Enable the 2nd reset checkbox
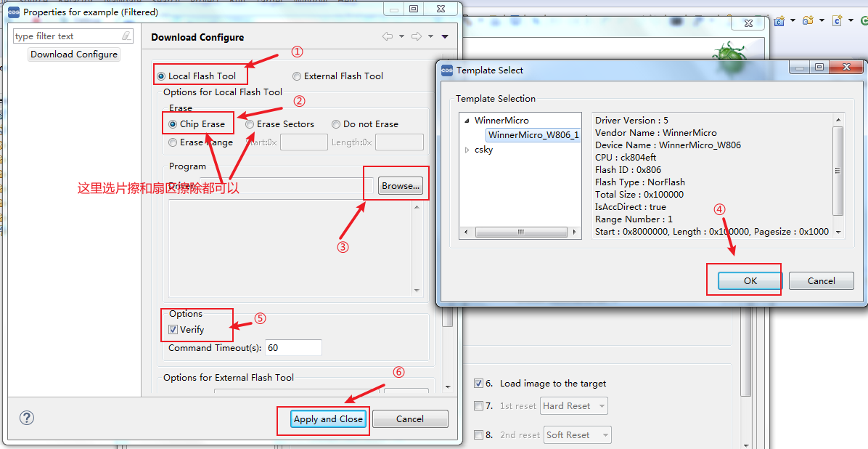Image resolution: width=868 pixels, height=449 pixels. [478, 435]
